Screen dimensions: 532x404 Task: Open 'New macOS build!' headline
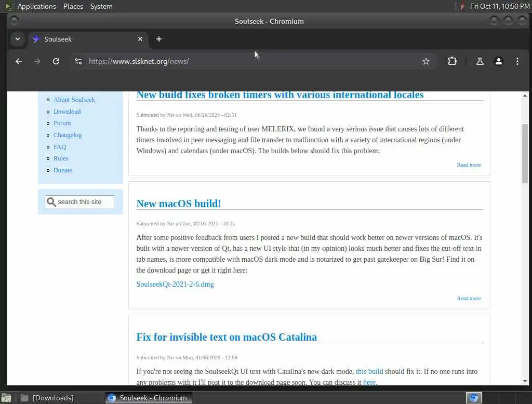179,204
